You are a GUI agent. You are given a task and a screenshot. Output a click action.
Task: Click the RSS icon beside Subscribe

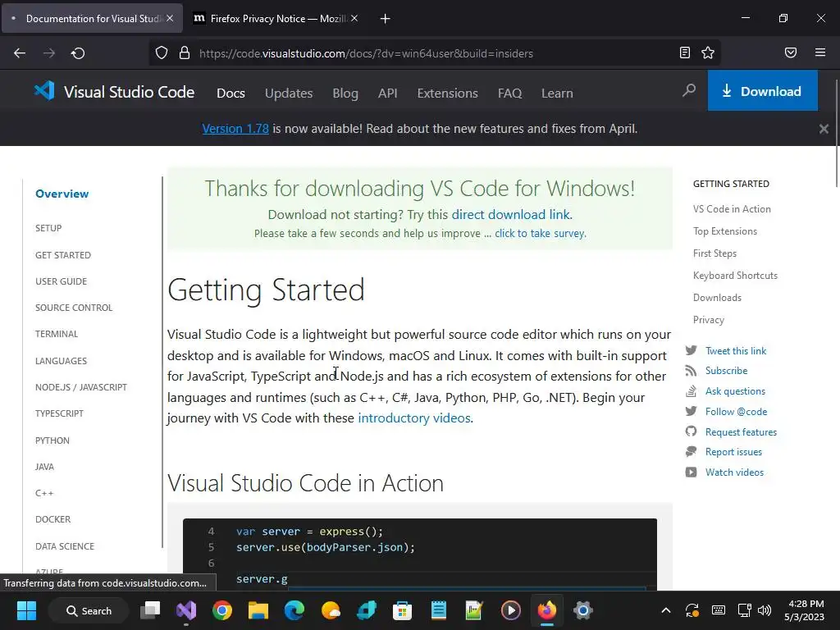[691, 371]
